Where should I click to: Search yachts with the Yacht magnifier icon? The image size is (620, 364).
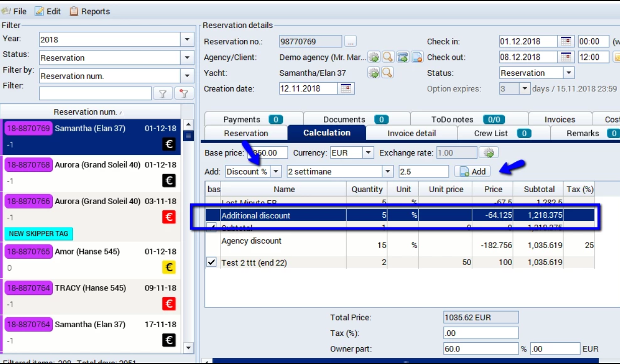[387, 73]
